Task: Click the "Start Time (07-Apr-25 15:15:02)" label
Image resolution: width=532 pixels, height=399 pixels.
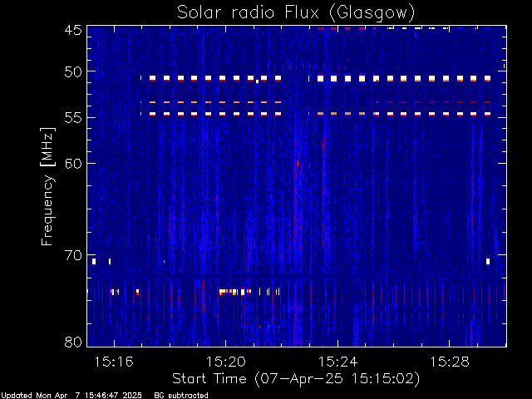Action: 296,379
